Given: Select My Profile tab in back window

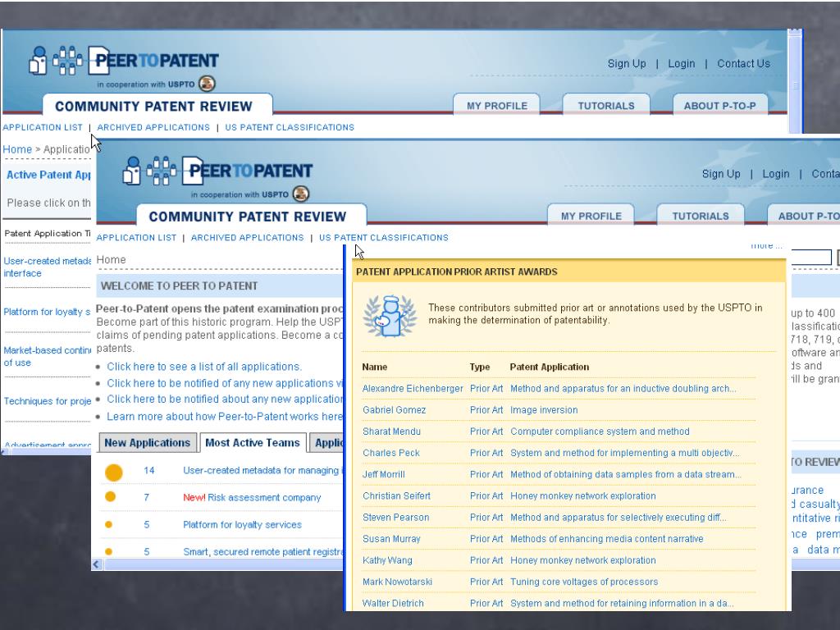Looking at the screenshot, I should [496, 105].
